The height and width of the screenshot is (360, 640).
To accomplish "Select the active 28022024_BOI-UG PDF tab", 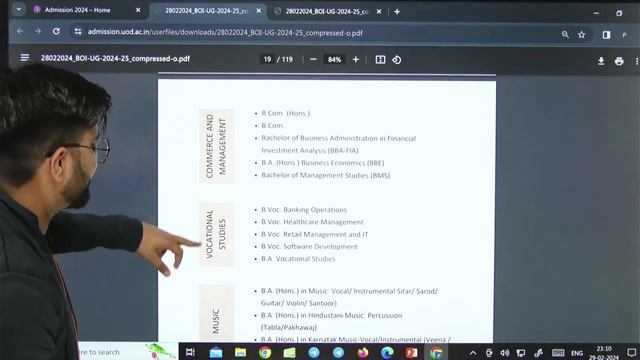I will coord(206,11).
